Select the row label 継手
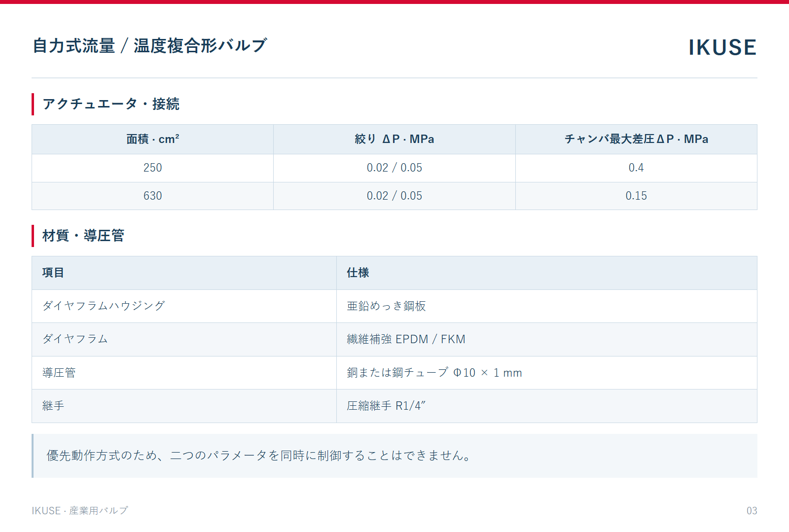 point(53,406)
